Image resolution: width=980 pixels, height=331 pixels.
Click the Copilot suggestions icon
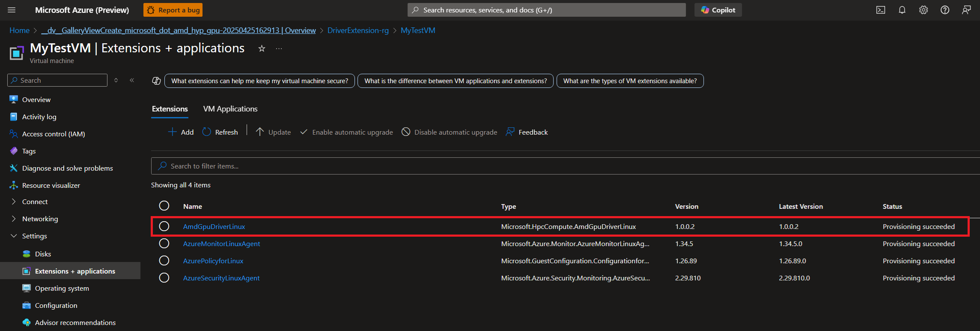(157, 81)
